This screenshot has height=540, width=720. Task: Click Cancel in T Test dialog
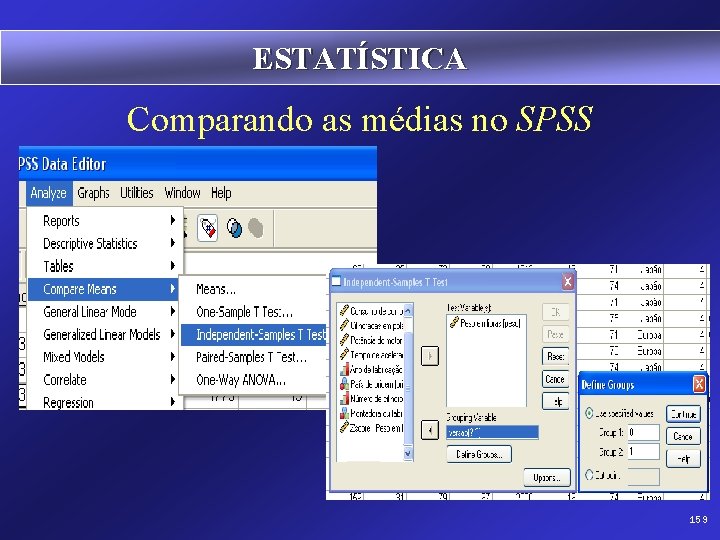(555, 379)
